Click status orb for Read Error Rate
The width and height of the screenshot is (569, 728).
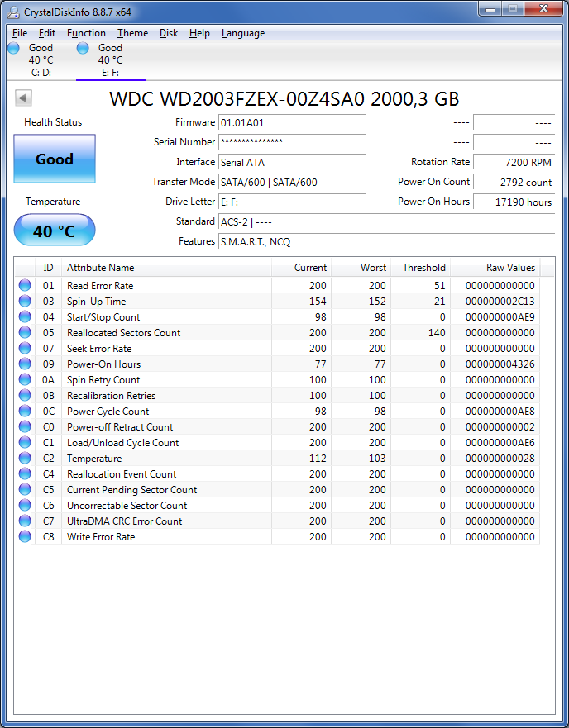[25, 285]
